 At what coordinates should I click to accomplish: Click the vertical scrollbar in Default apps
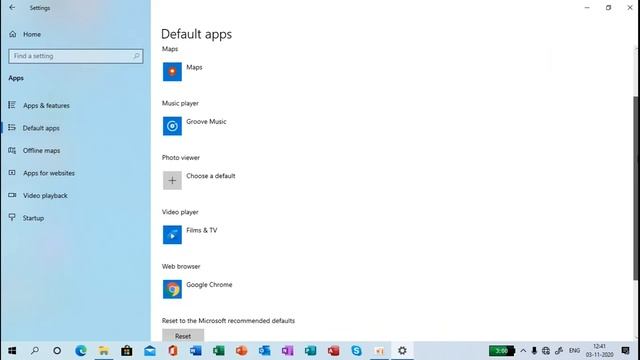636,188
